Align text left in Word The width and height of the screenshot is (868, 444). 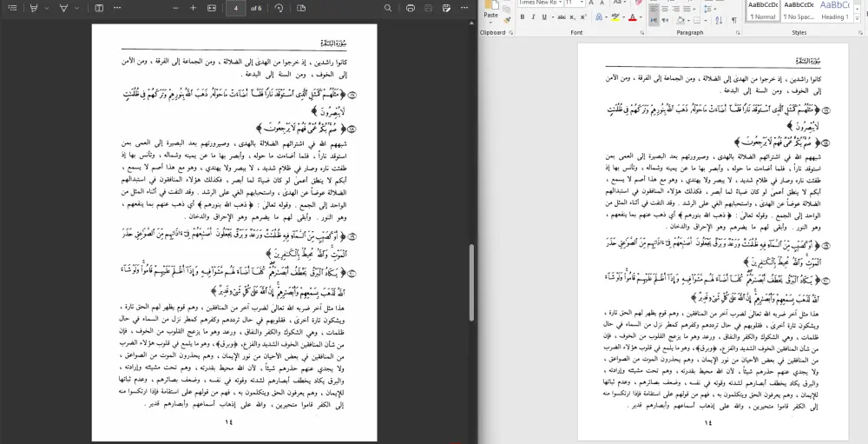coord(654,9)
